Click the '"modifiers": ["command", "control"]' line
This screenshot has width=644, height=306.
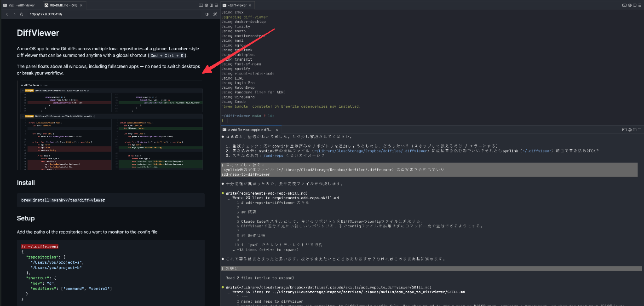(x=71, y=289)
